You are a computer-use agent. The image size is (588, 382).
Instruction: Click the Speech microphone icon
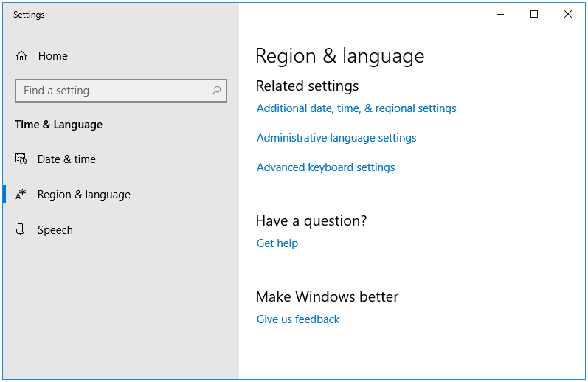click(21, 229)
